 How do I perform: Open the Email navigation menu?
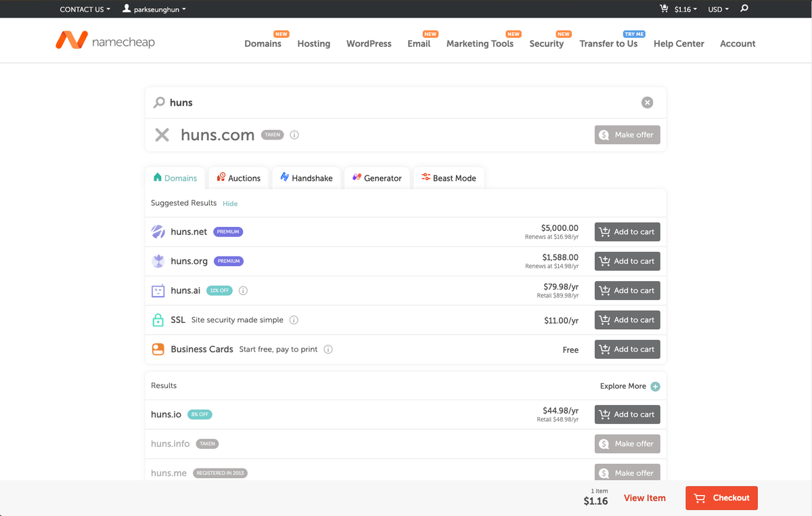pyautogui.click(x=419, y=43)
